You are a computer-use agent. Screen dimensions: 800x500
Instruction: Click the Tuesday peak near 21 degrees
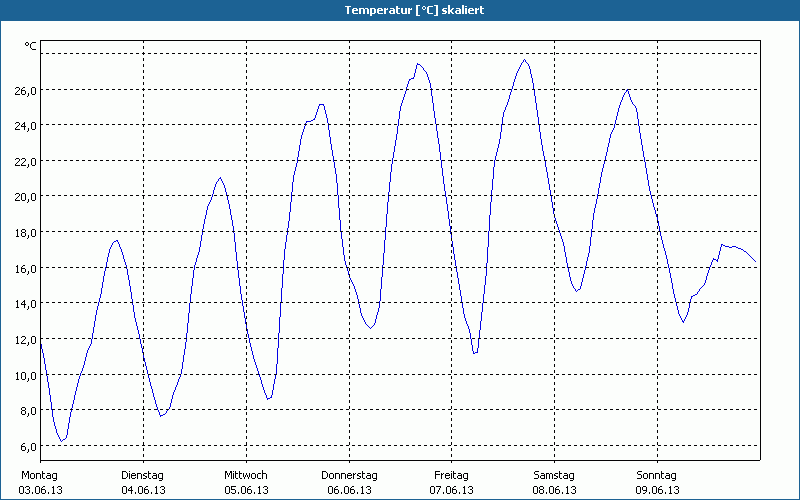pyautogui.click(x=220, y=178)
